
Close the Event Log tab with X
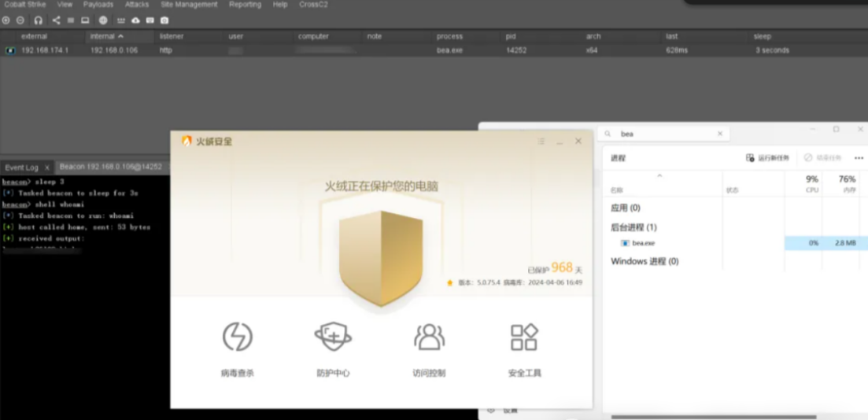pos(47,167)
